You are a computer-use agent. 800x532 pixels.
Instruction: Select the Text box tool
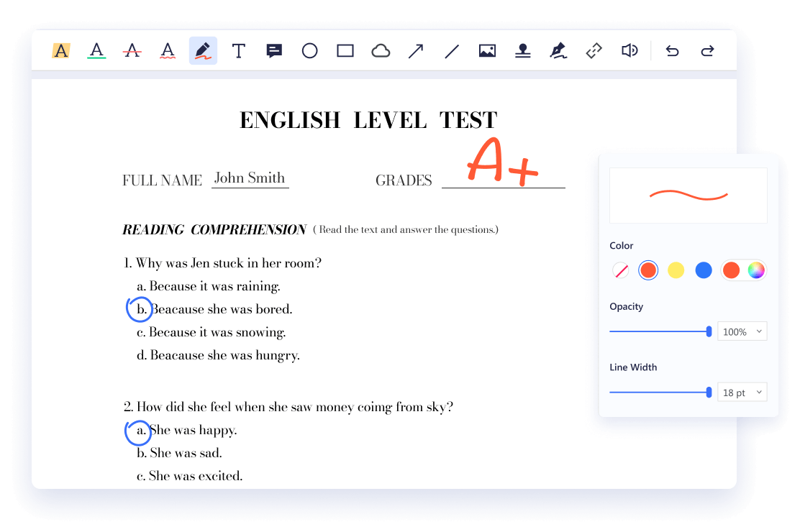click(239, 51)
